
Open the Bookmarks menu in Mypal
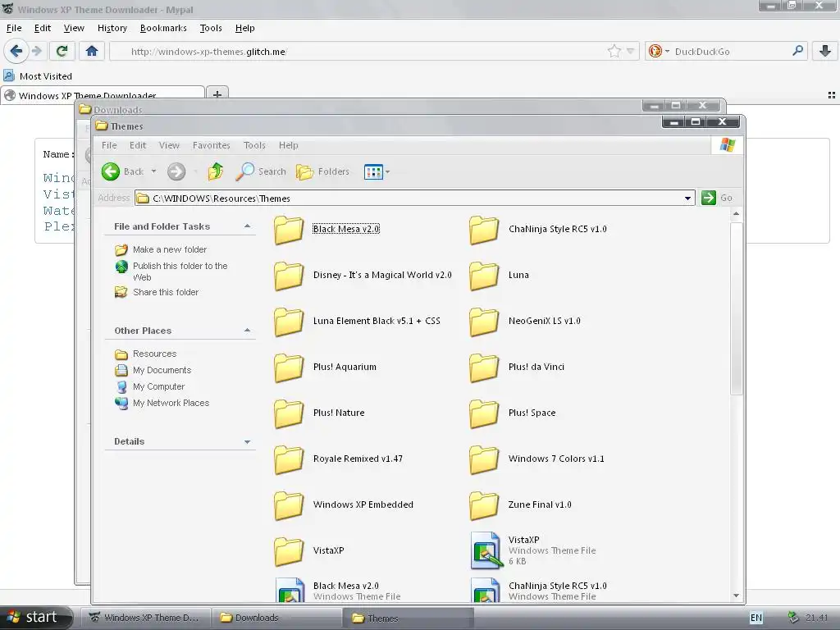coord(163,28)
